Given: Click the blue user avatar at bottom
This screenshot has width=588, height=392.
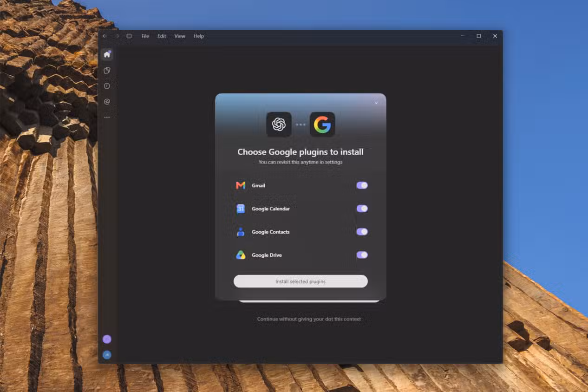Looking at the screenshot, I should pos(107,355).
